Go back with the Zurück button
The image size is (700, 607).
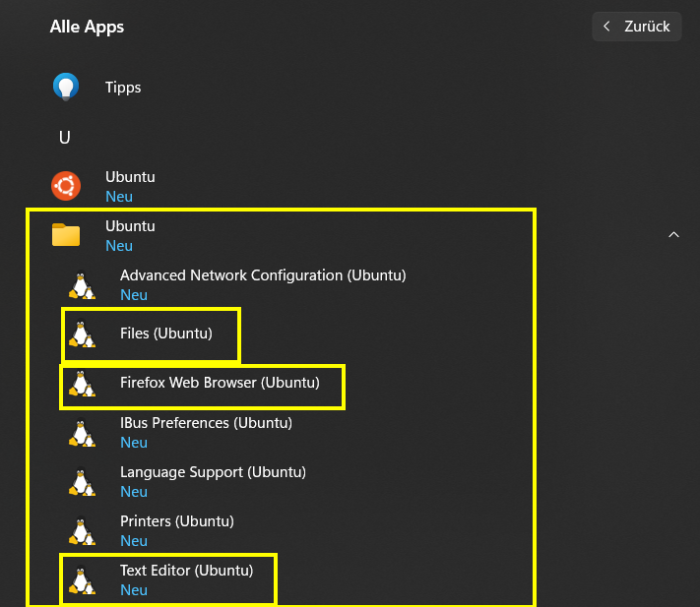click(637, 27)
